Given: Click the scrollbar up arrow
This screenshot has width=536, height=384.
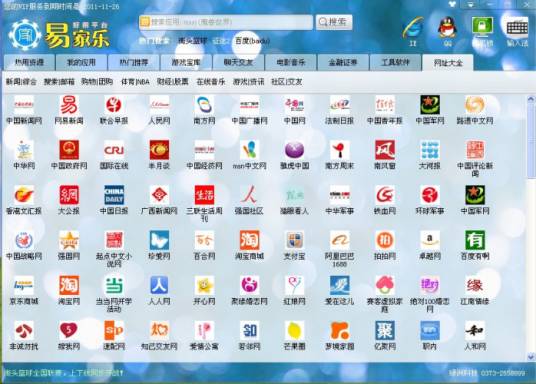Looking at the screenshot, I should 531,100.
